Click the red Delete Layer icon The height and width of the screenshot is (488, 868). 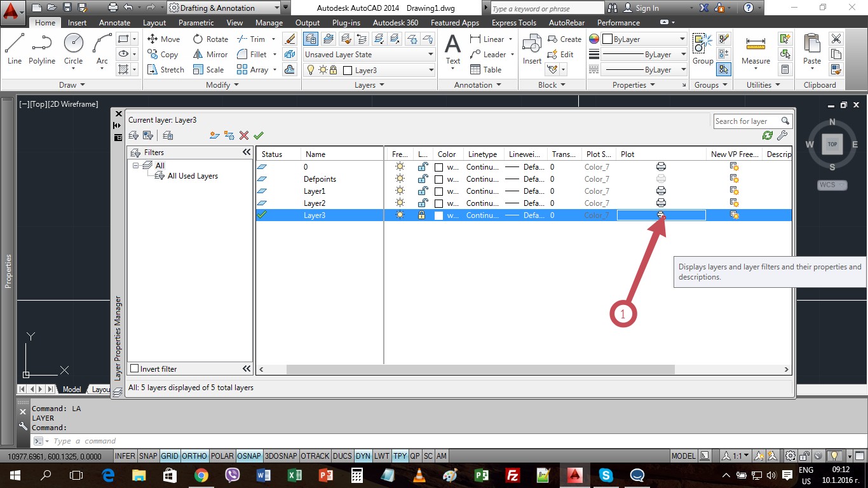(244, 135)
